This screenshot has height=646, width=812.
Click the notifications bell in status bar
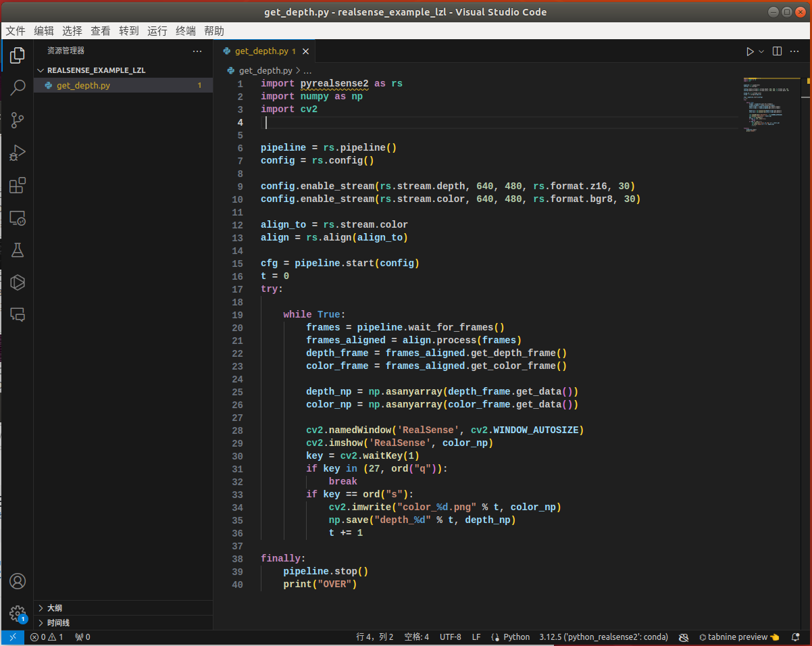795,637
